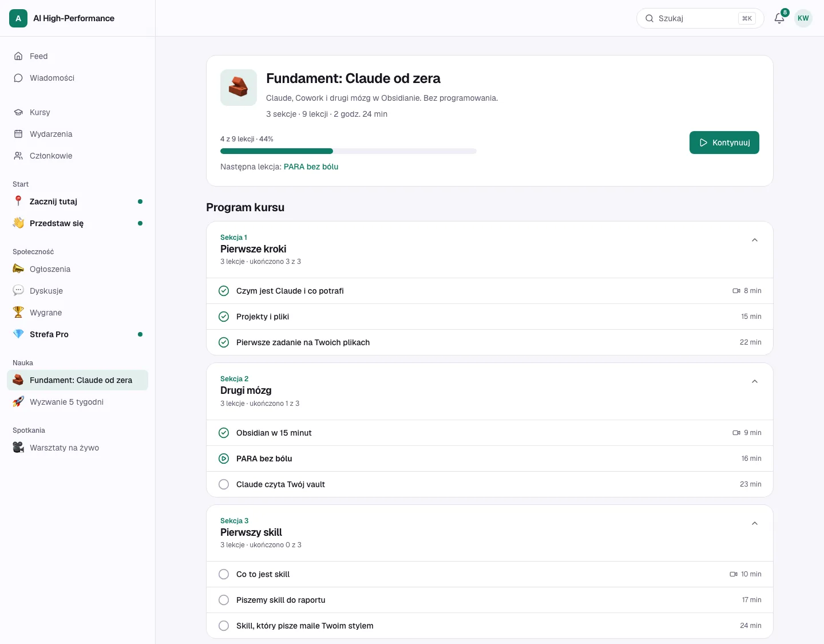Click the waving hand icon for Przedstaw się
This screenshot has height=644, width=824.
18,223
